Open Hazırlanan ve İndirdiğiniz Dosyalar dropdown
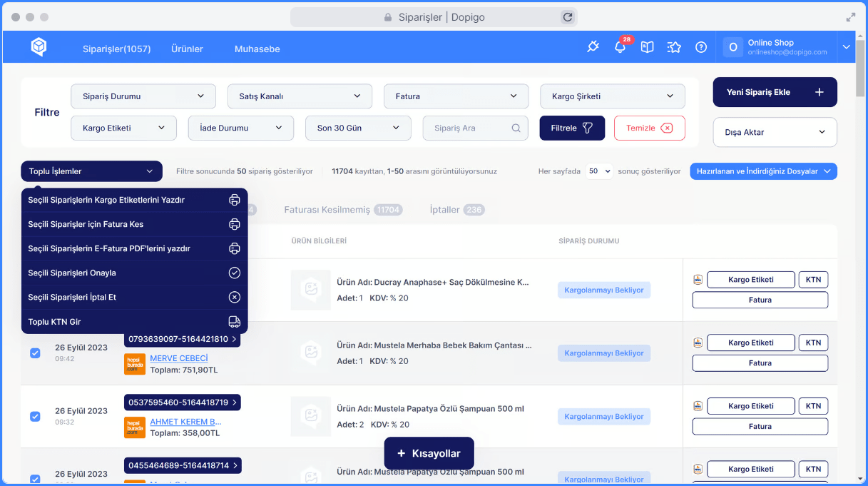Image resolution: width=868 pixels, height=486 pixels. (x=763, y=171)
